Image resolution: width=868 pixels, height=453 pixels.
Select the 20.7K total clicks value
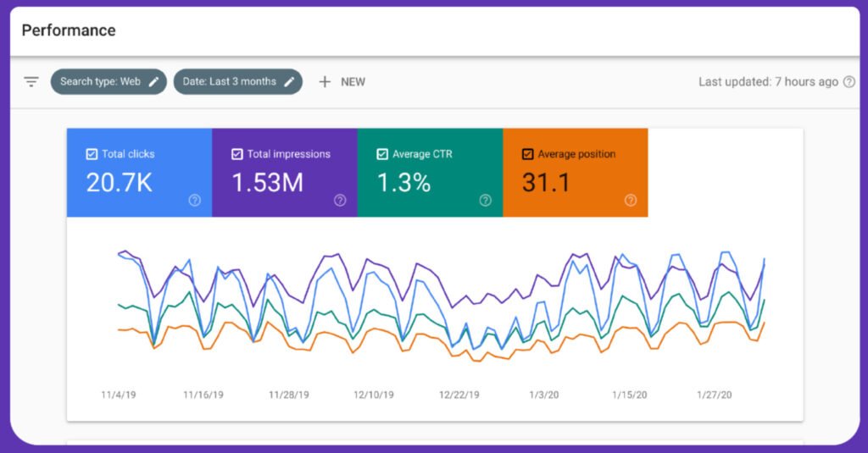coord(120,182)
